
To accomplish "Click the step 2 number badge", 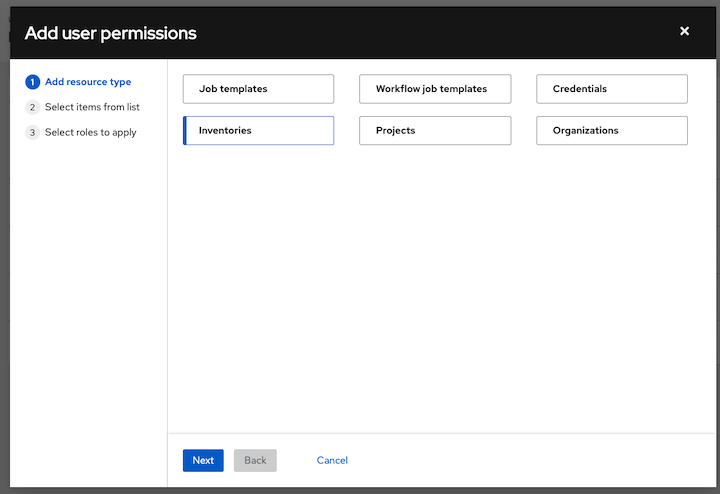I will pos(33,107).
